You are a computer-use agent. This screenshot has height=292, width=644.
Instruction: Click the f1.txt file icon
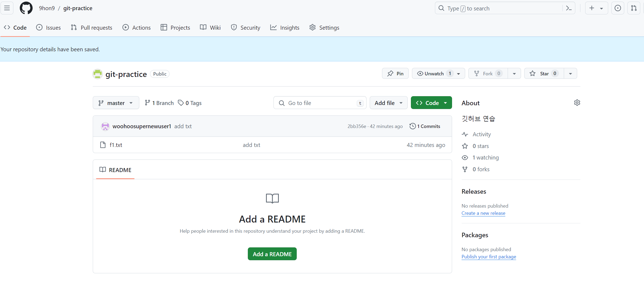[103, 145]
